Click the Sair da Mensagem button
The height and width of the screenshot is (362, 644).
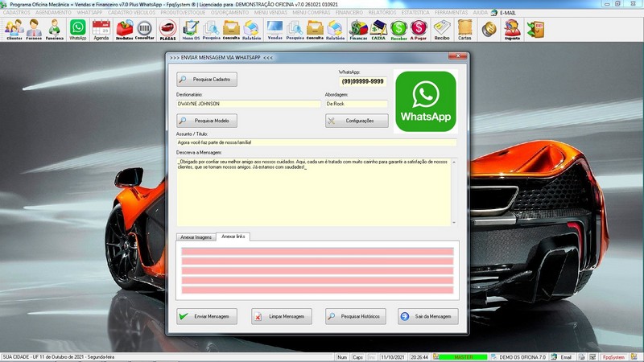click(427, 316)
